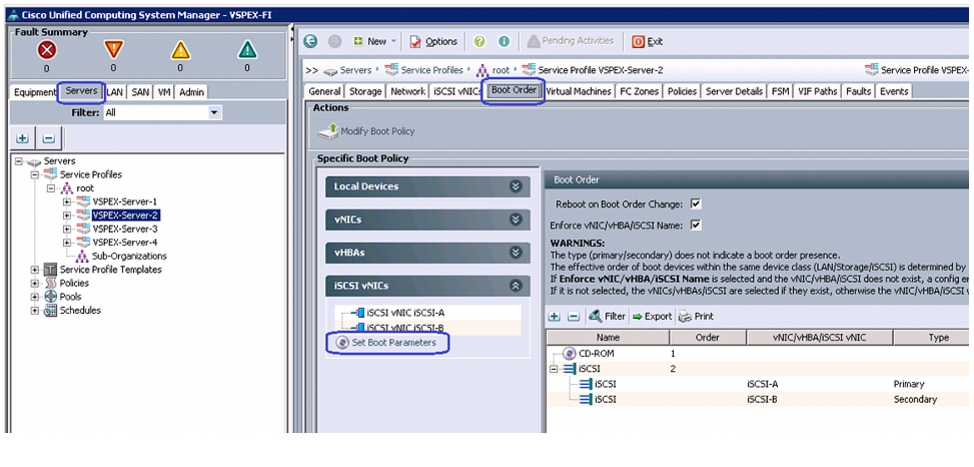Switch to the Equipment tab
Viewport: 974px width, 467px height.
click(x=35, y=92)
